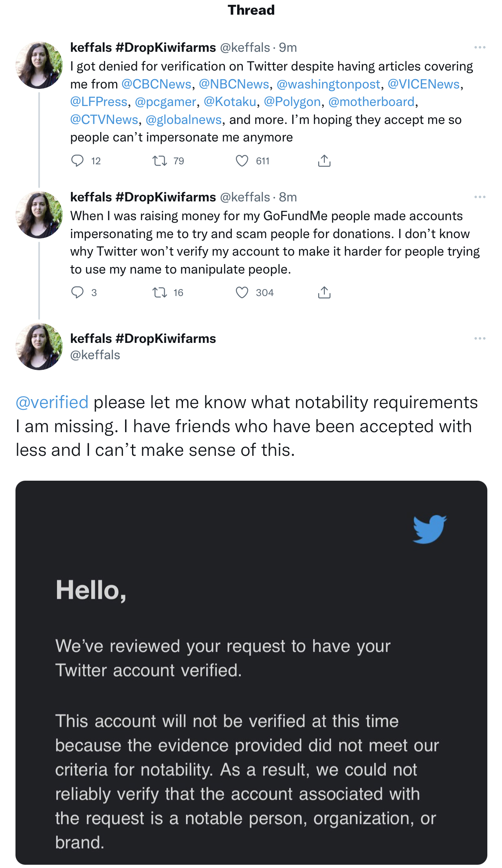Open @keffals handle under main tweet author
The image size is (502, 868).
pos(95,355)
